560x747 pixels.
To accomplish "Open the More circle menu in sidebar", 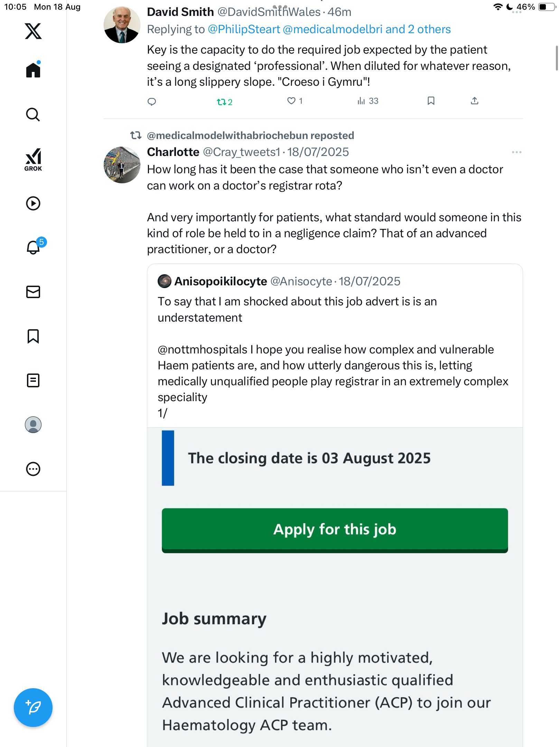I will 33,469.
